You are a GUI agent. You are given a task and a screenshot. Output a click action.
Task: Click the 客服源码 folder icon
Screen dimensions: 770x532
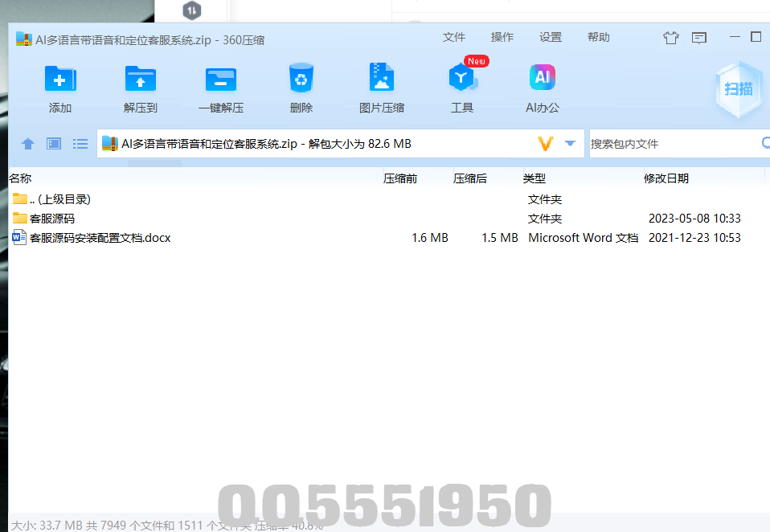point(19,218)
